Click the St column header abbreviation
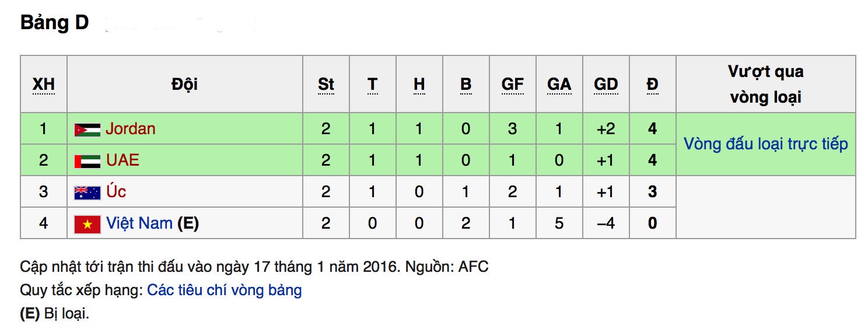 click(x=326, y=85)
